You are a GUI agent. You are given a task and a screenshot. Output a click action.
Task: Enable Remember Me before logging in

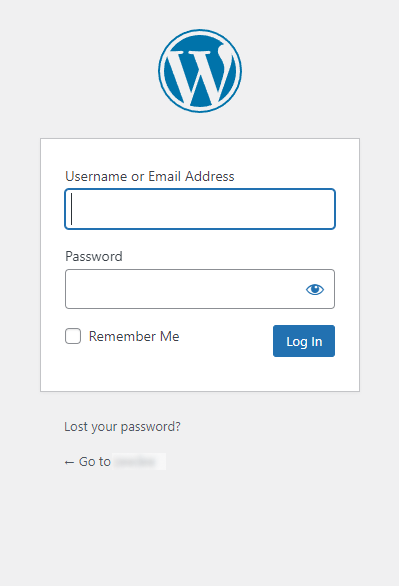coord(73,336)
